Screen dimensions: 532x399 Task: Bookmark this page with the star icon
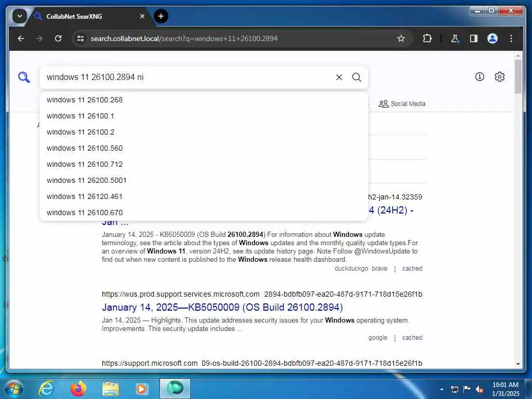point(401,38)
